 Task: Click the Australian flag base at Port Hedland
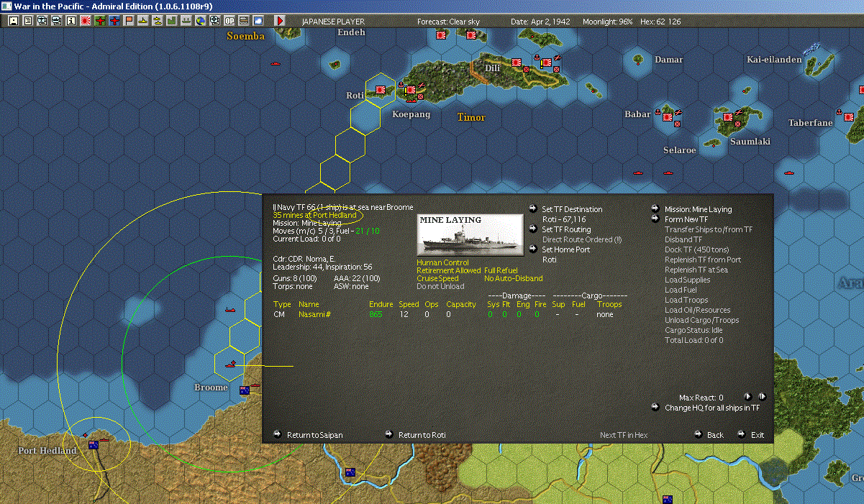[x=93, y=445]
